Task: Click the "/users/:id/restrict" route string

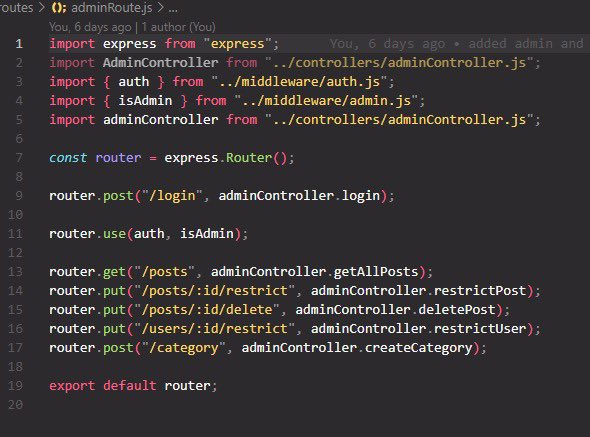Action: coord(214,329)
